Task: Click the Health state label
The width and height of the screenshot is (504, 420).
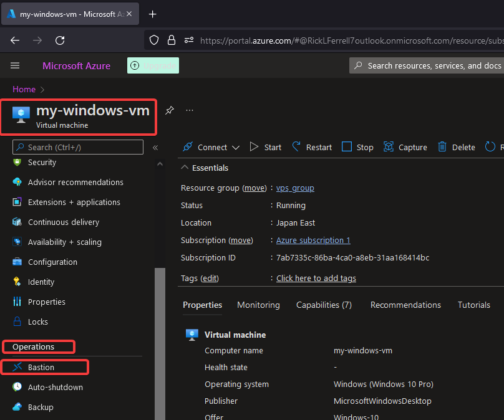Action: pyautogui.click(x=226, y=367)
